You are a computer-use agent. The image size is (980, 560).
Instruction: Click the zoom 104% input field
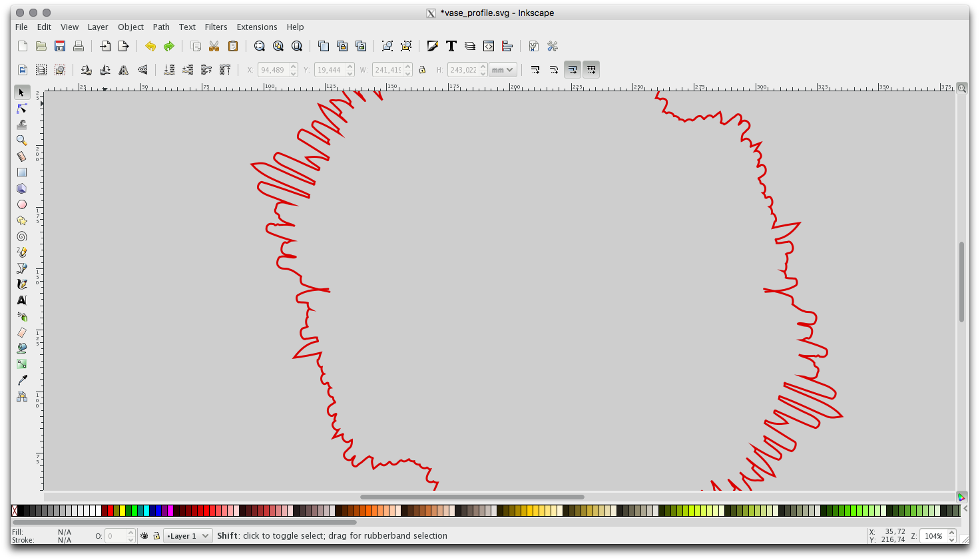coord(933,536)
